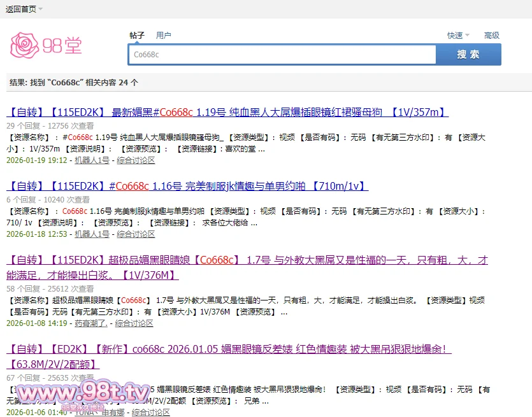Click the 返回首页 link
This screenshot has height=417, width=532.
pos(20,9)
